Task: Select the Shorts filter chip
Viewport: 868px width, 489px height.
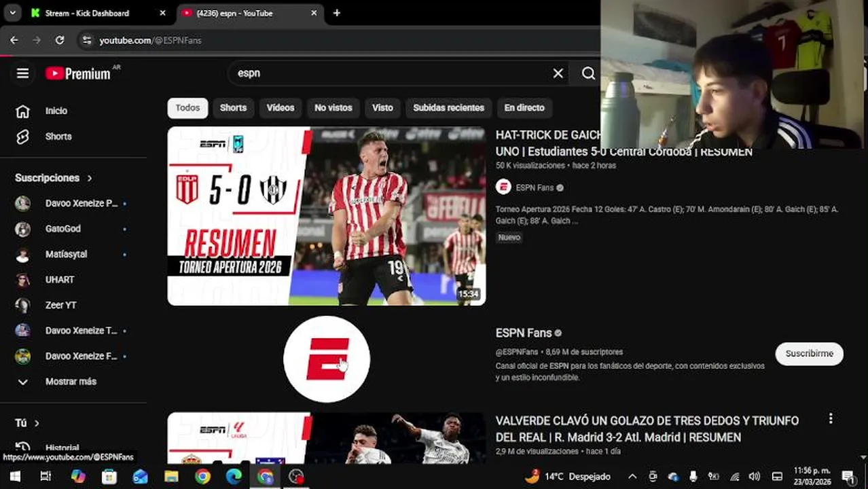Action: point(233,108)
